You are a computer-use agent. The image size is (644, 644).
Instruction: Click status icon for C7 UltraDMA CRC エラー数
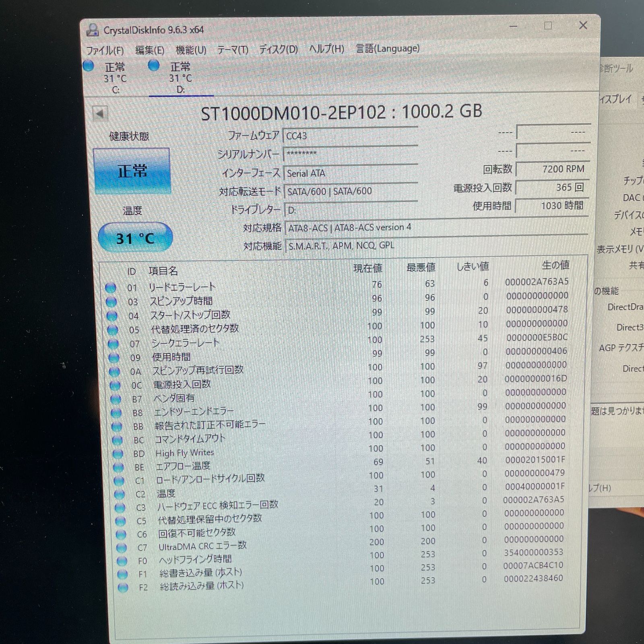pos(121,548)
